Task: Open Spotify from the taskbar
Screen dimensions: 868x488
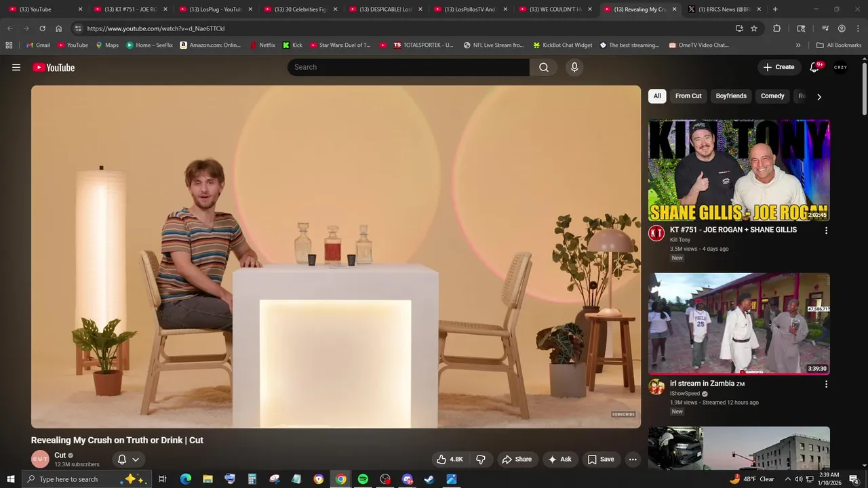Action: pyautogui.click(x=363, y=479)
